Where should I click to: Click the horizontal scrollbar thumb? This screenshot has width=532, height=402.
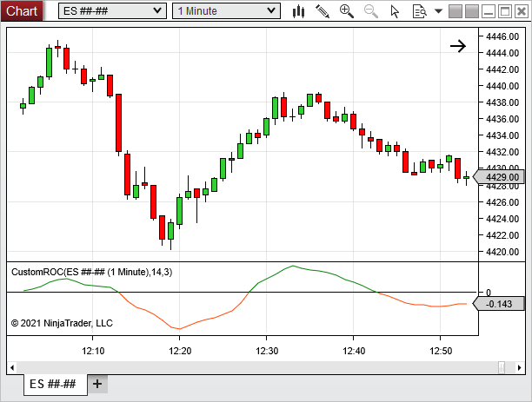[x=501, y=368]
